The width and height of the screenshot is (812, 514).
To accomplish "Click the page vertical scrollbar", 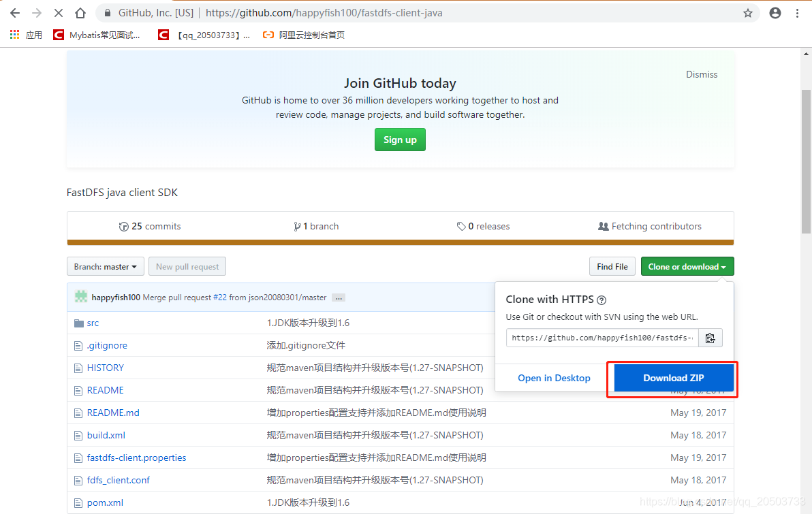I will [807, 161].
